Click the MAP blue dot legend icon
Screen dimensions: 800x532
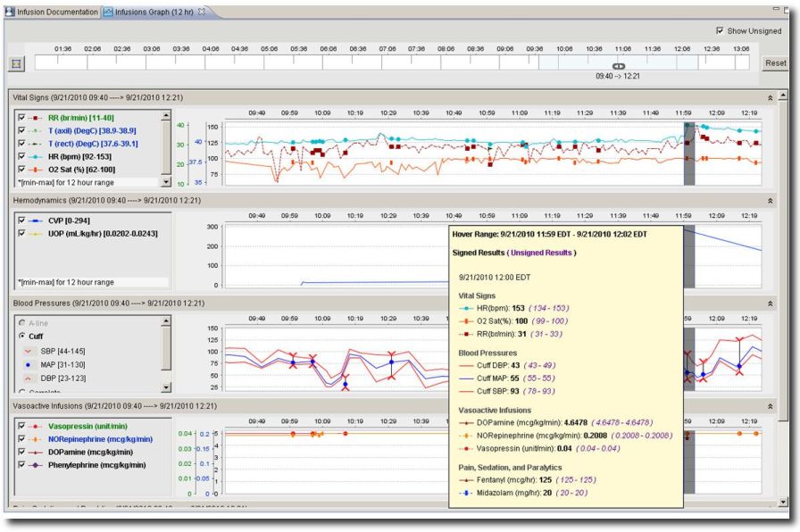coord(28,365)
